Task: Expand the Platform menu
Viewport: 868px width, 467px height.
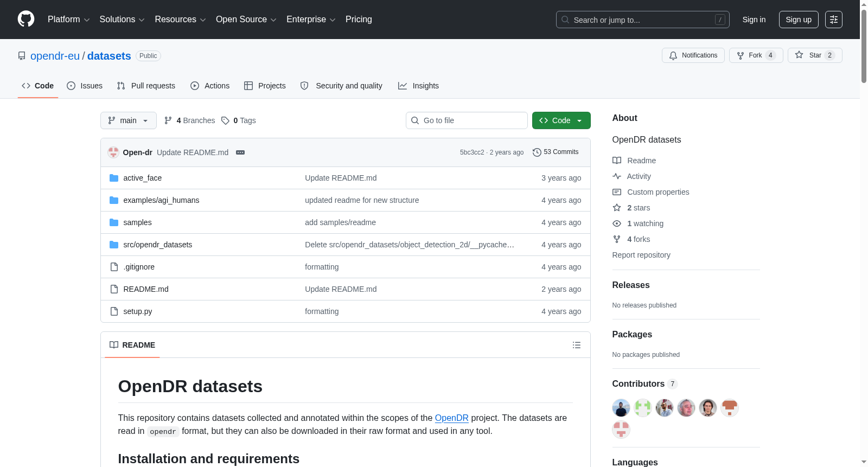Action: point(69,20)
